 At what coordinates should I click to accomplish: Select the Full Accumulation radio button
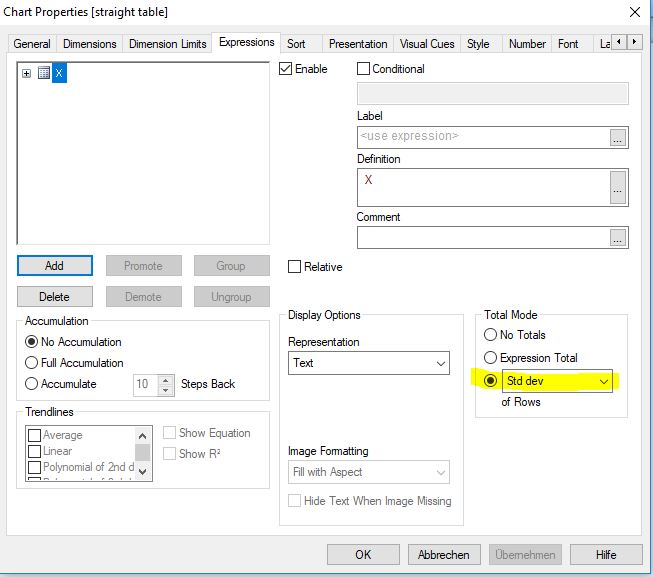click(32, 363)
